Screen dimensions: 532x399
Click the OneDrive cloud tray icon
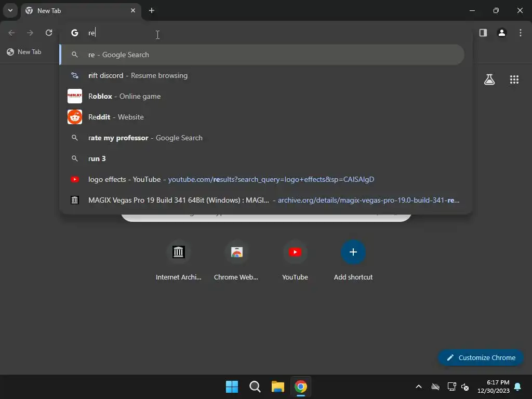pos(435,387)
